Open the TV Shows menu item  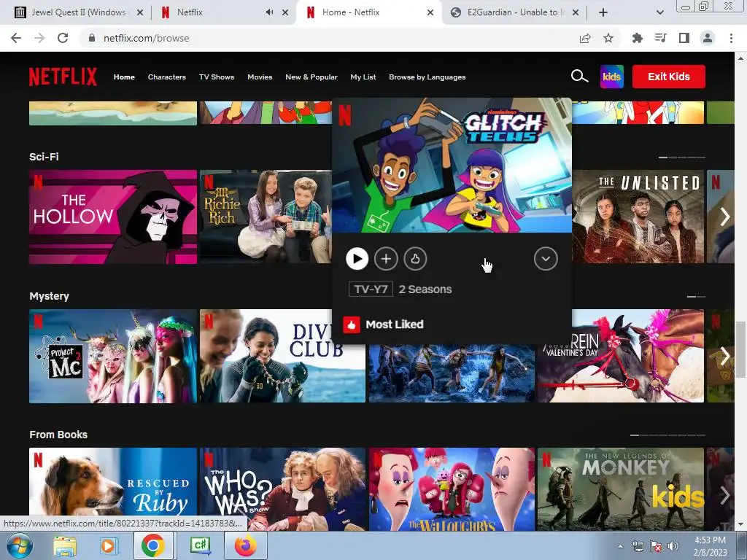(217, 77)
